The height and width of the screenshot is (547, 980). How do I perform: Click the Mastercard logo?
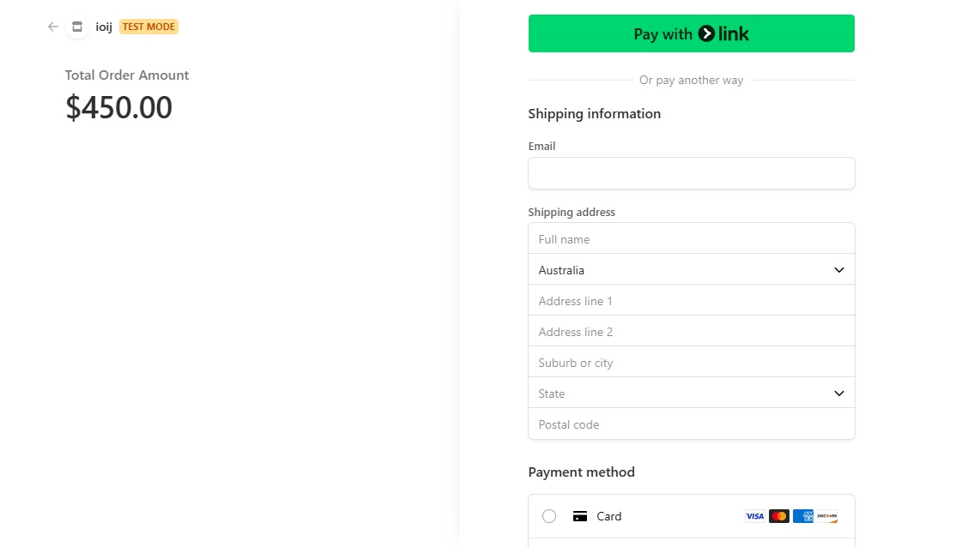click(x=778, y=516)
